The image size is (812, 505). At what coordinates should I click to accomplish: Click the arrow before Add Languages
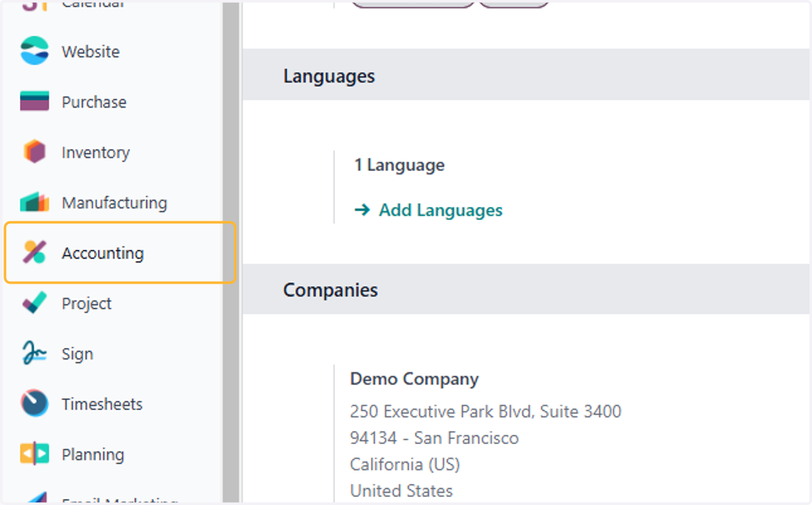(362, 211)
